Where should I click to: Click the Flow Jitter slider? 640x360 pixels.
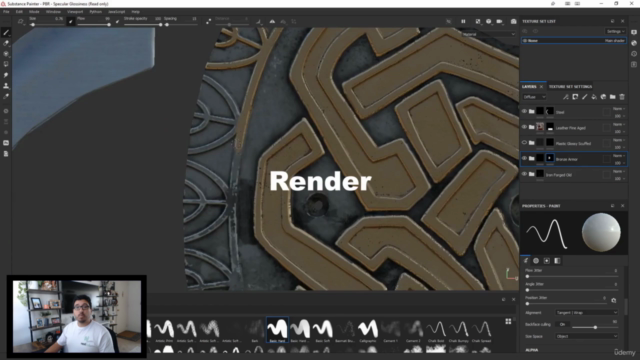coord(571,276)
